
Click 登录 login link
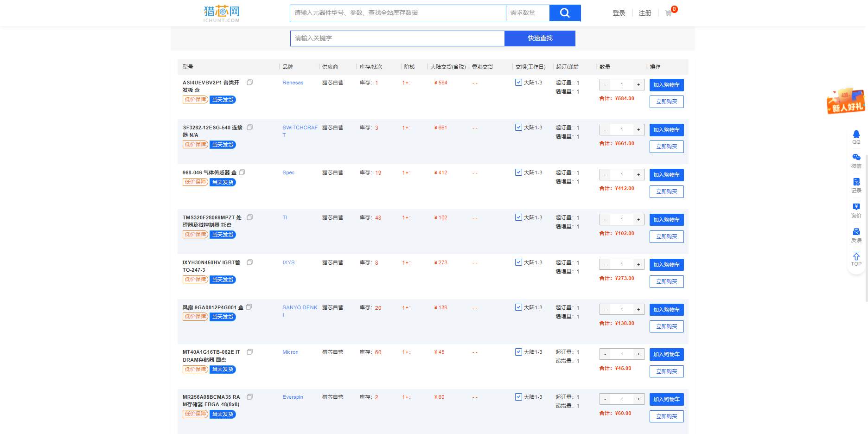tap(619, 13)
